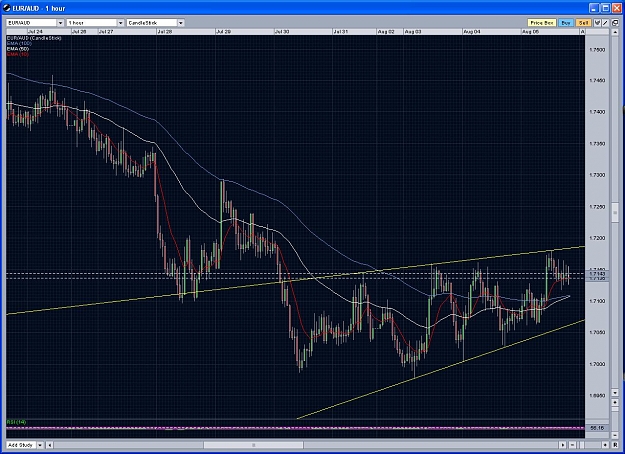Click the Add Study field
Screen dimensions: 625x454
(21, 445)
